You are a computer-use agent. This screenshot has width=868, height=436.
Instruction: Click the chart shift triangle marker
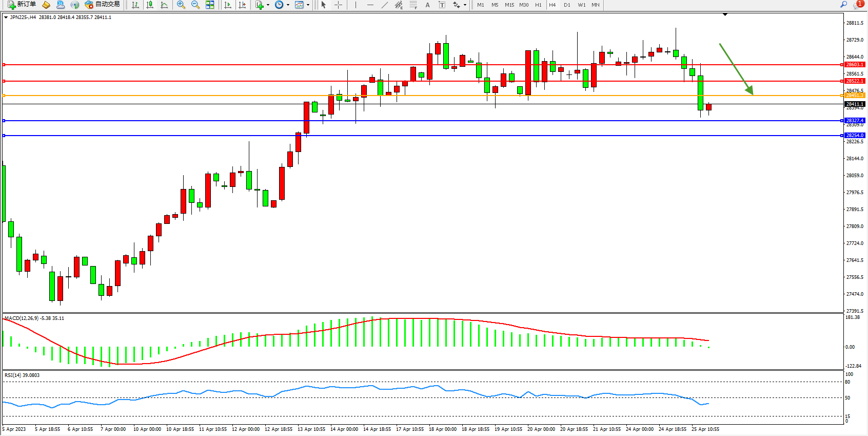(x=725, y=14)
